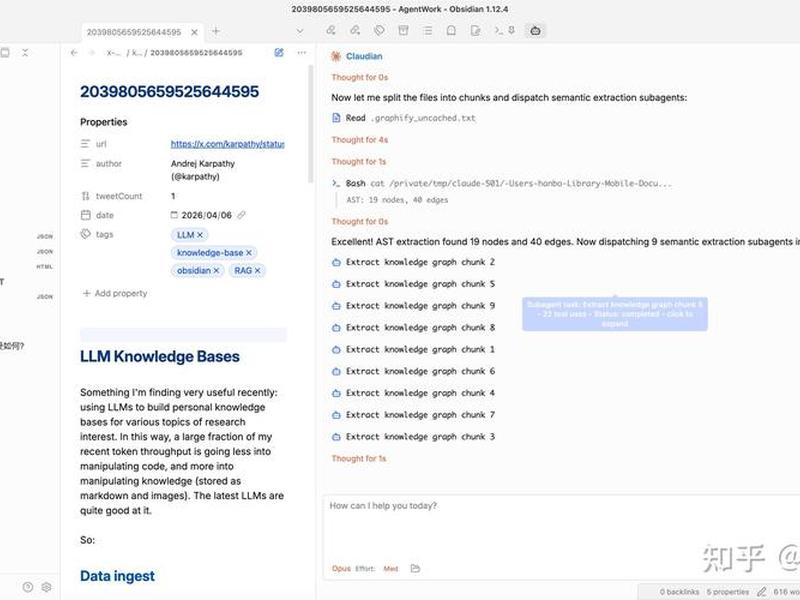800x600 pixels.
Task: Open Extract knowledge graph chunk 3 subagent
Action: [413, 437]
